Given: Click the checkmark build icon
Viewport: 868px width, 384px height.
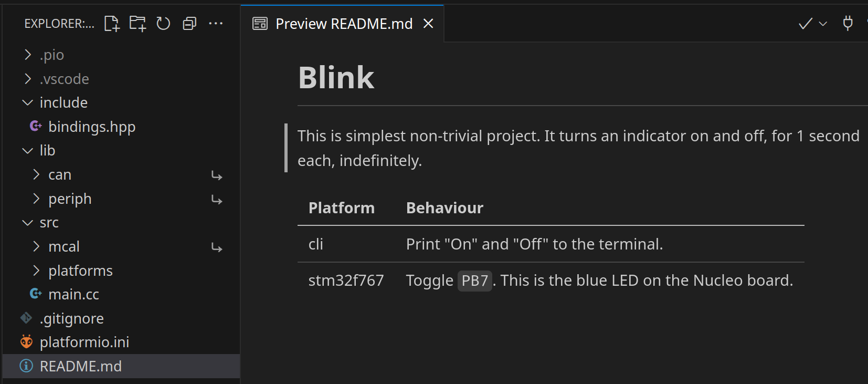Looking at the screenshot, I should pyautogui.click(x=805, y=24).
